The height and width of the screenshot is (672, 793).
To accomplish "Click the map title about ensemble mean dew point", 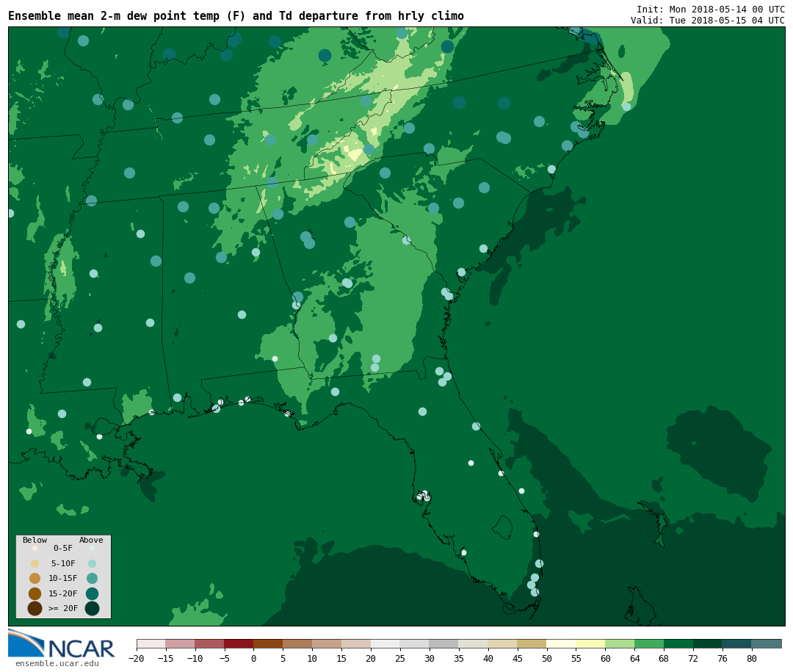I will tap(236, 16).
